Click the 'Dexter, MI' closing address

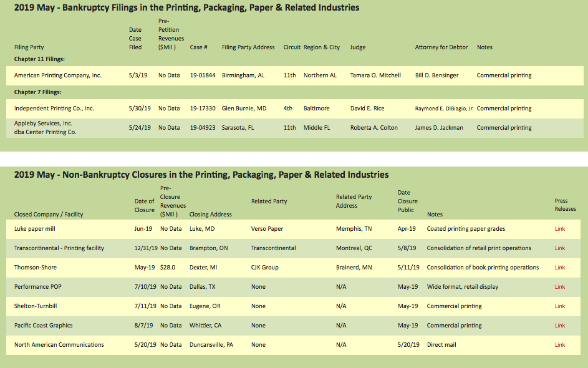click(x=203, y=268)
